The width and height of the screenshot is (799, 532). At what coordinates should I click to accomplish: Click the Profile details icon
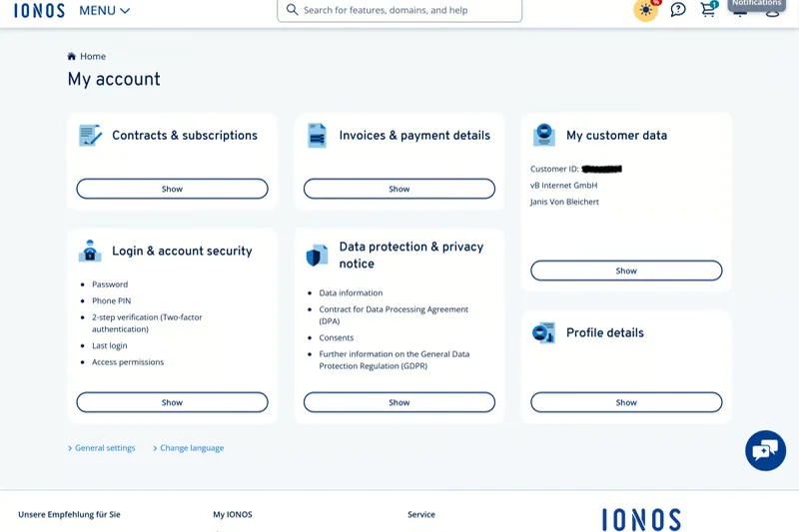click(543, 333)
